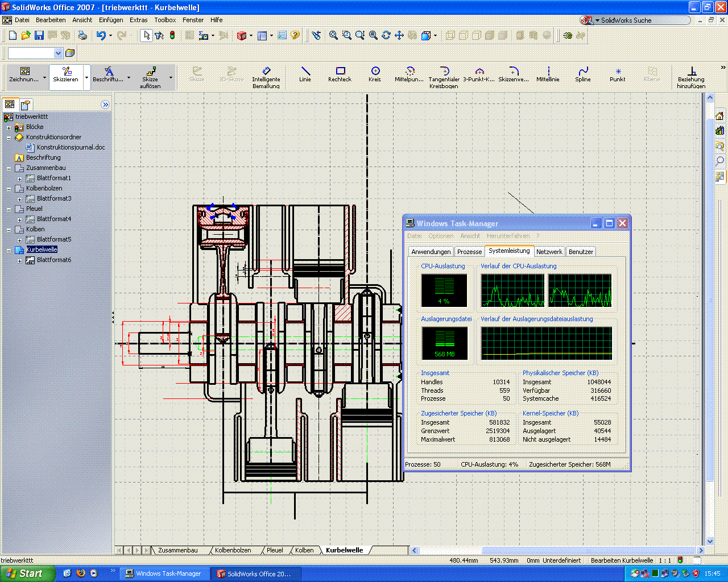This screenshot has width=728, height=582.
Task: Switch to the PropertyManager tab icon
Action: coord(26,105)
